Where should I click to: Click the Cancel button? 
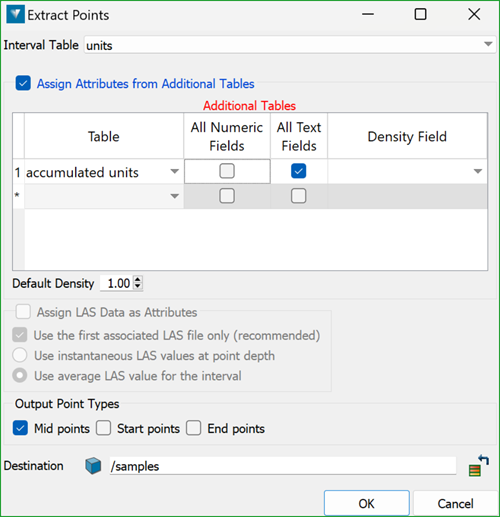[x=455, y=503]
